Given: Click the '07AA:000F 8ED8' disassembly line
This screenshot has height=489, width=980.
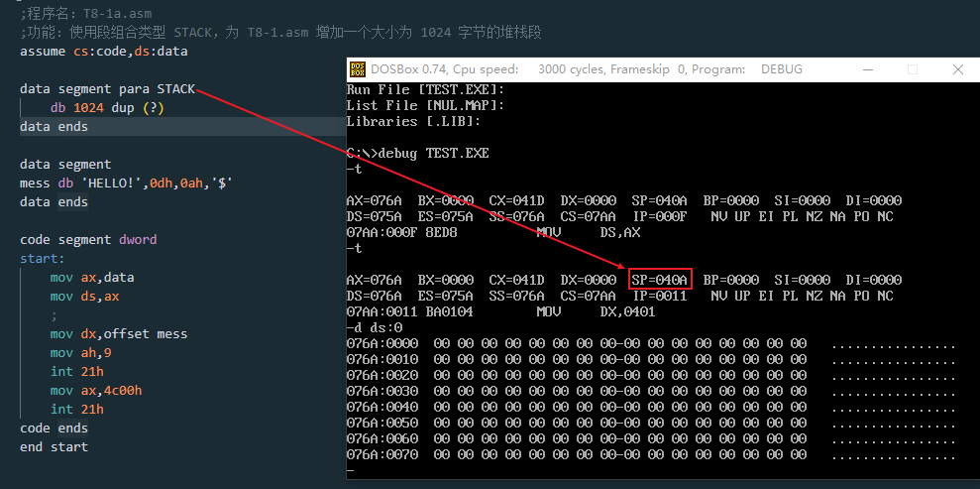Looking at the screenshot, I should 493,232.
